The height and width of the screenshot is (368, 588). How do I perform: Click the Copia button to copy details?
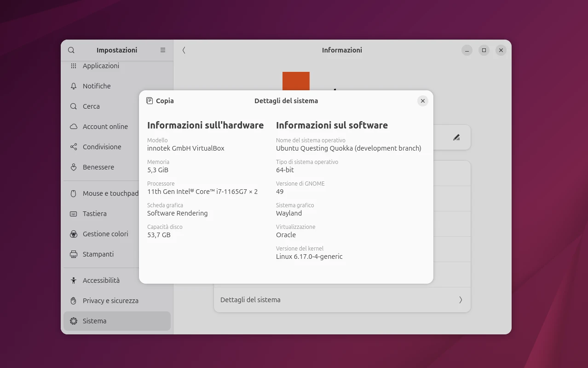(160, 100)
